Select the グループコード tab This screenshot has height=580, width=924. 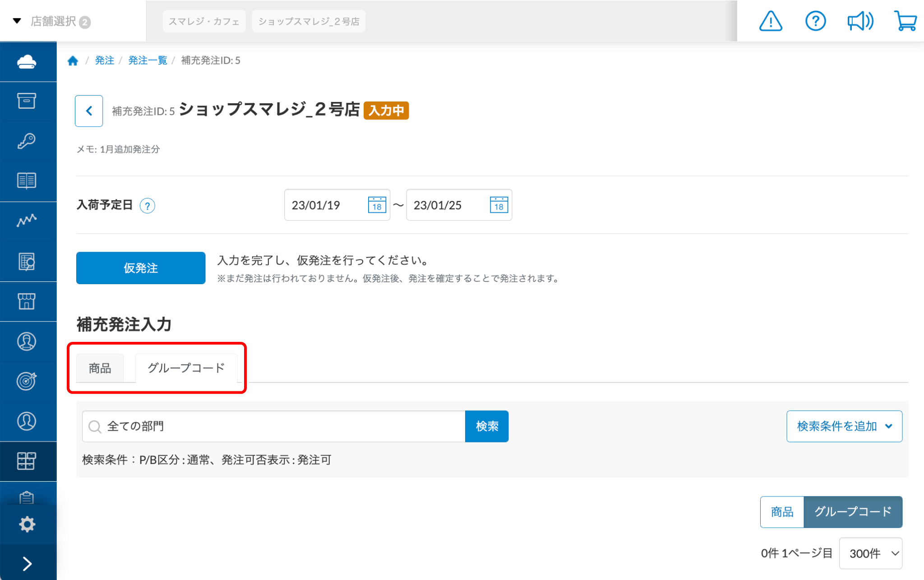click(x=186, y=368)
